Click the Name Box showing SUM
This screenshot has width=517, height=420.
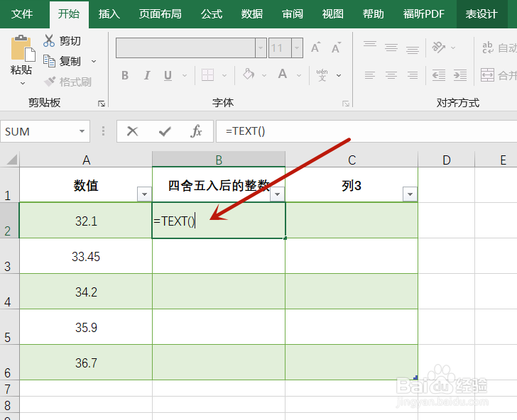click(45, 131)
